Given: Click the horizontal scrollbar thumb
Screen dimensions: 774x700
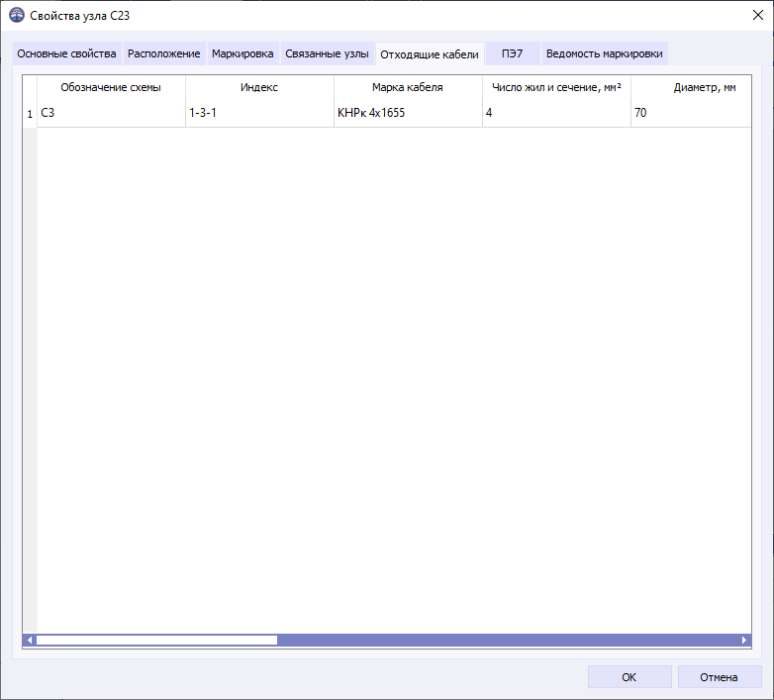Looking at the screenshot, I should coord(157,641).
